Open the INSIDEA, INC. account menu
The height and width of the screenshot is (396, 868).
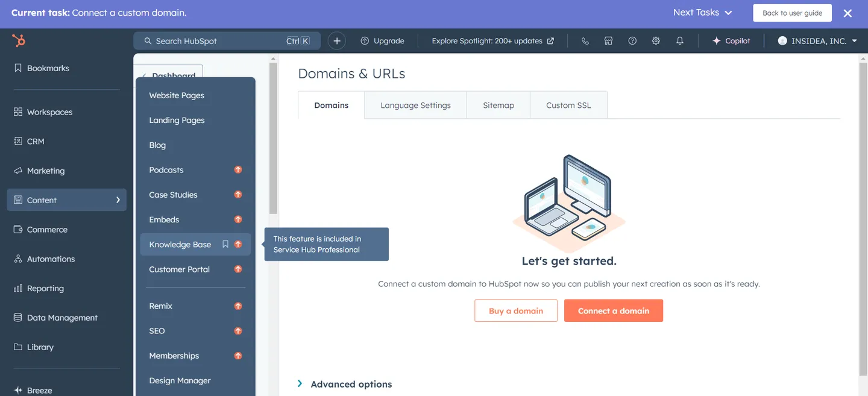[x=817, y=41]
